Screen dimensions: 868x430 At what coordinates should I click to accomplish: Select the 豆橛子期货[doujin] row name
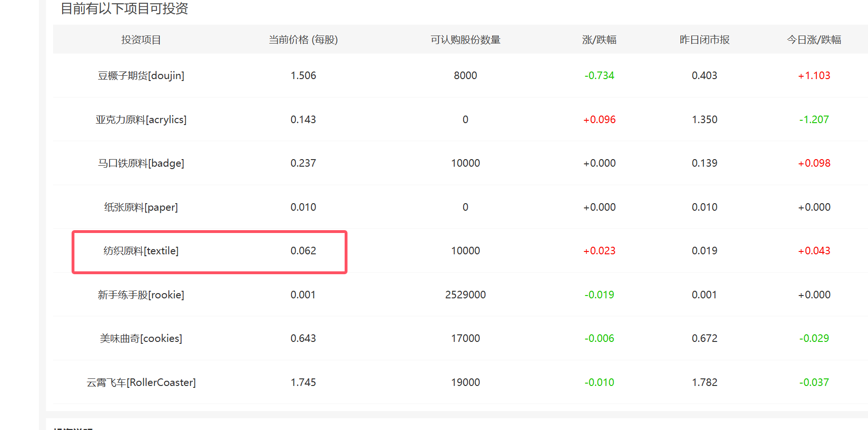click(141, 76)
